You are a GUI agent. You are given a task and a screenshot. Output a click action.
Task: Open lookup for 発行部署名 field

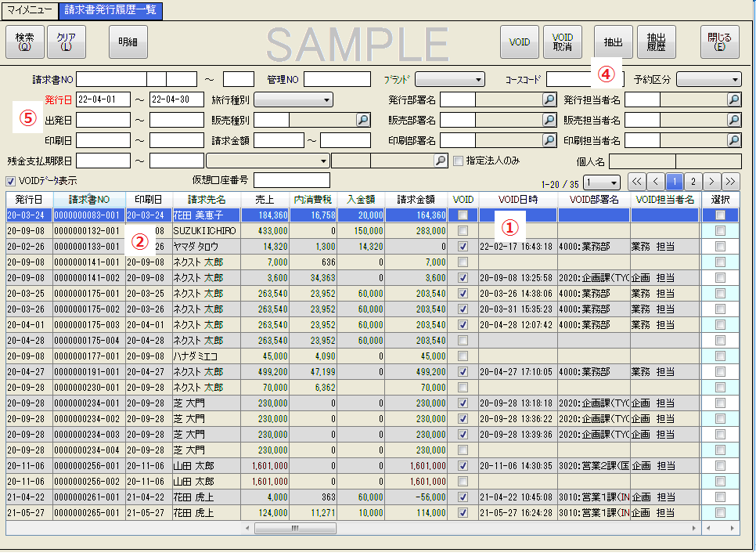pyautogui.click(x=549, y=99)
